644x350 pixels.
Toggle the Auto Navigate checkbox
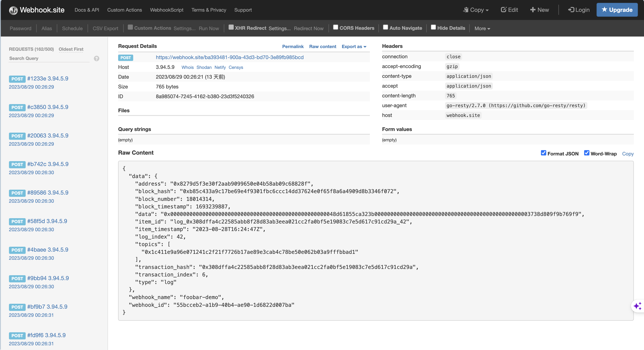(x=386, y=27)
